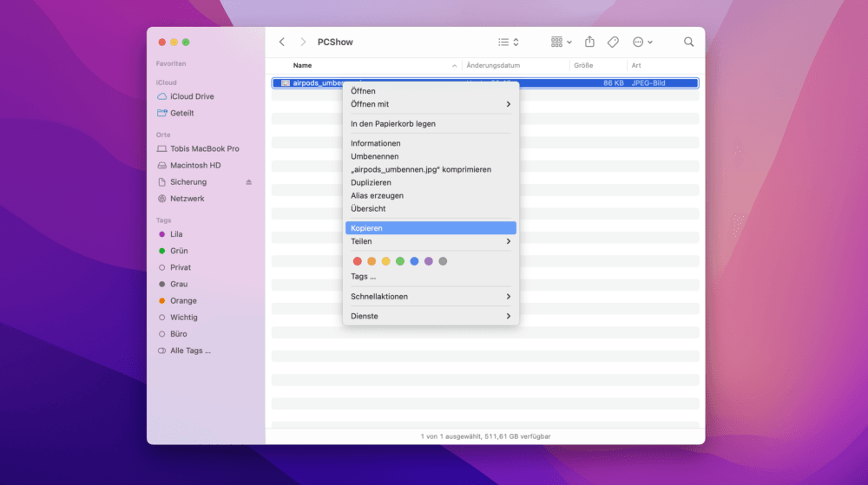The height and width of the screenshot is (485, 868).
Task: Choose Kopieren in context menu
Action: click(431, 228)
